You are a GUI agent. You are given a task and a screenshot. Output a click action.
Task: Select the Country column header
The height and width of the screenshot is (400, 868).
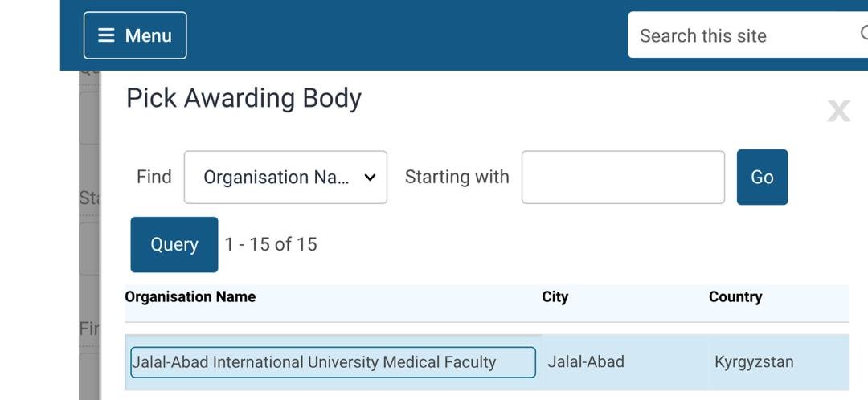[735, 297]
